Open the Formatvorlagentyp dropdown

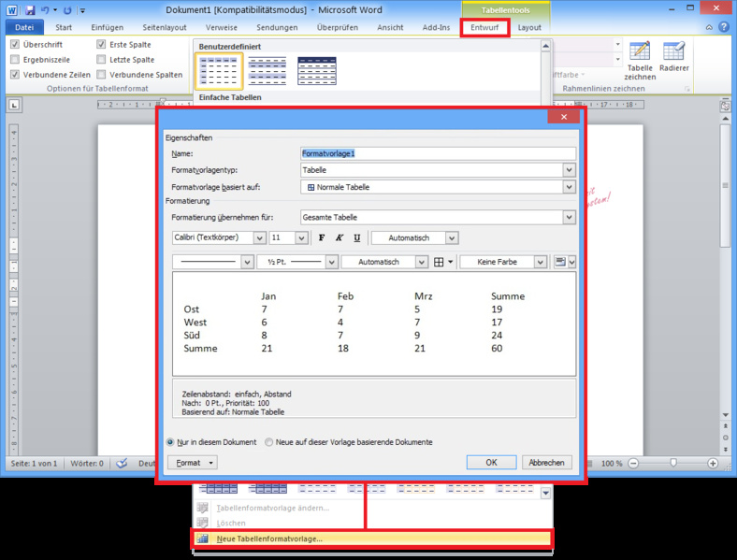point(569,170)
